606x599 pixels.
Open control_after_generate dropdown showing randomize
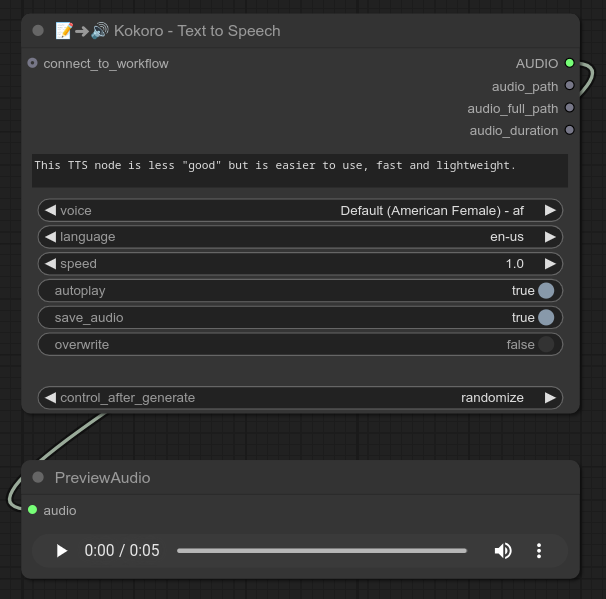coord(300,398)
